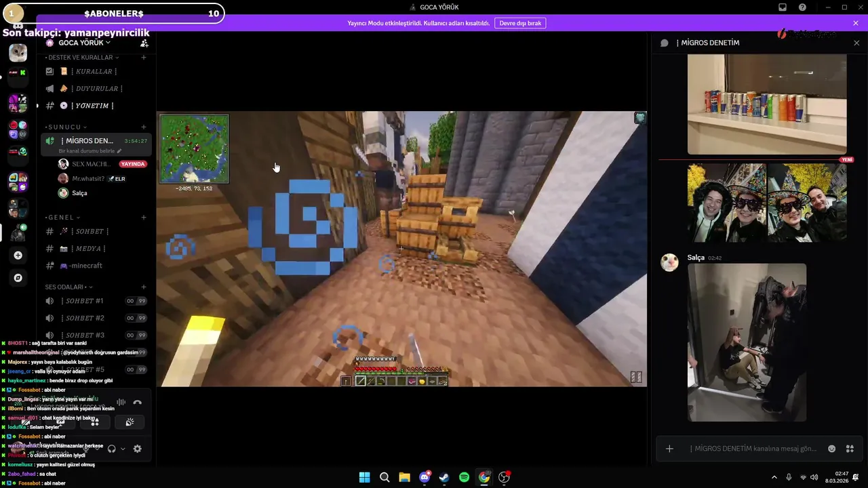Dismiss the Streamer Mode purple banner
868x488 pixels.
pos(856,23)
